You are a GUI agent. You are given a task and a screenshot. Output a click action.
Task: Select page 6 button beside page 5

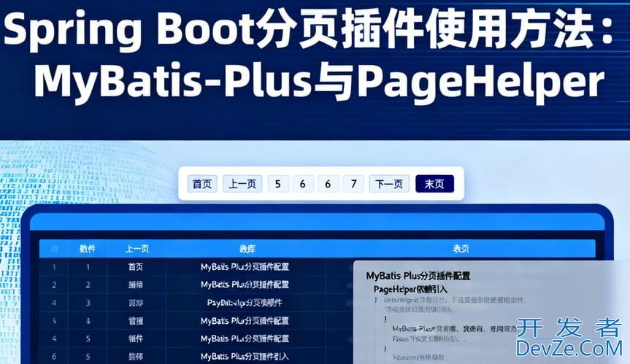click(303, 184)
